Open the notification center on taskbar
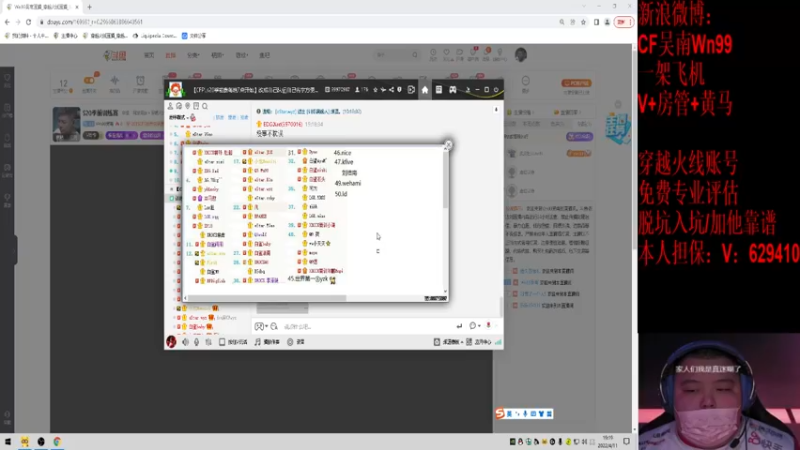The width and height of the screenshot is (800, 450). (x=627, y=441)
